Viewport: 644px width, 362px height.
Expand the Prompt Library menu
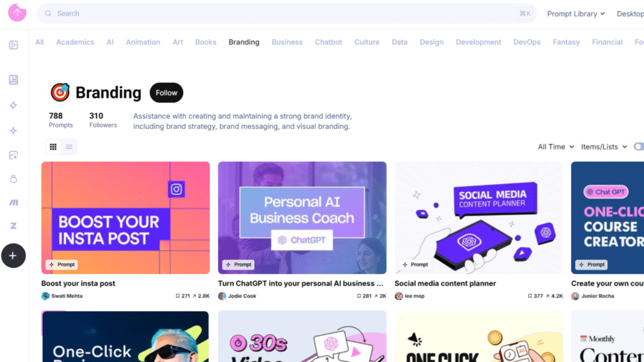click(576, 14)
